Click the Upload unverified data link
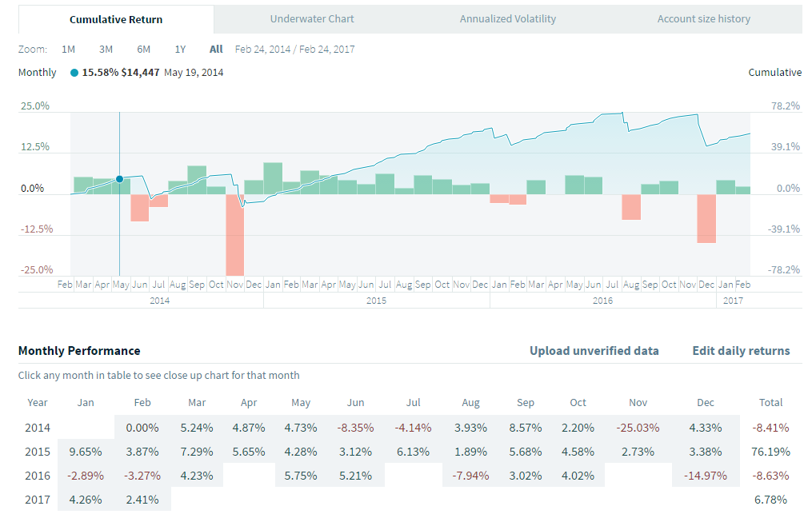The height and width of the screenshot is (526, 812). click(594, 351)
